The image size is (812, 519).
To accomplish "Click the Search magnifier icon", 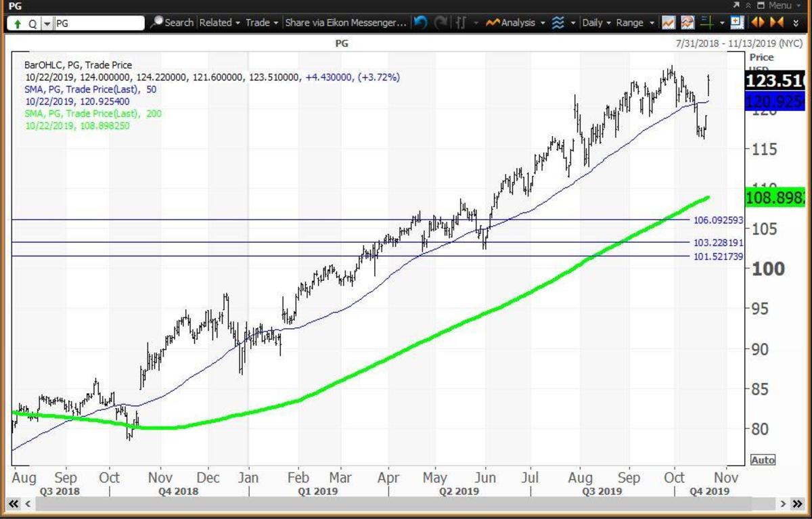I will pyautogui.click(x=156, y=22).
